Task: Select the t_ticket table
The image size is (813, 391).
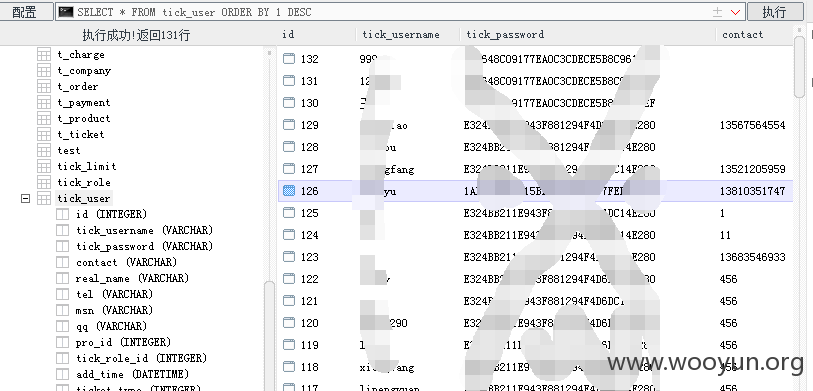Action: point(81,134)
